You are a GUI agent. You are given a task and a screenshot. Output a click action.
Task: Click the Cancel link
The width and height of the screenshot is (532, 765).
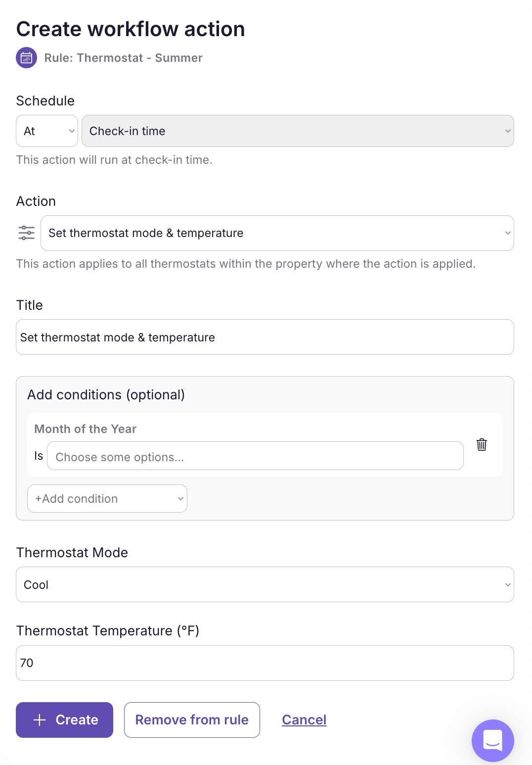[x=304, y=720]
